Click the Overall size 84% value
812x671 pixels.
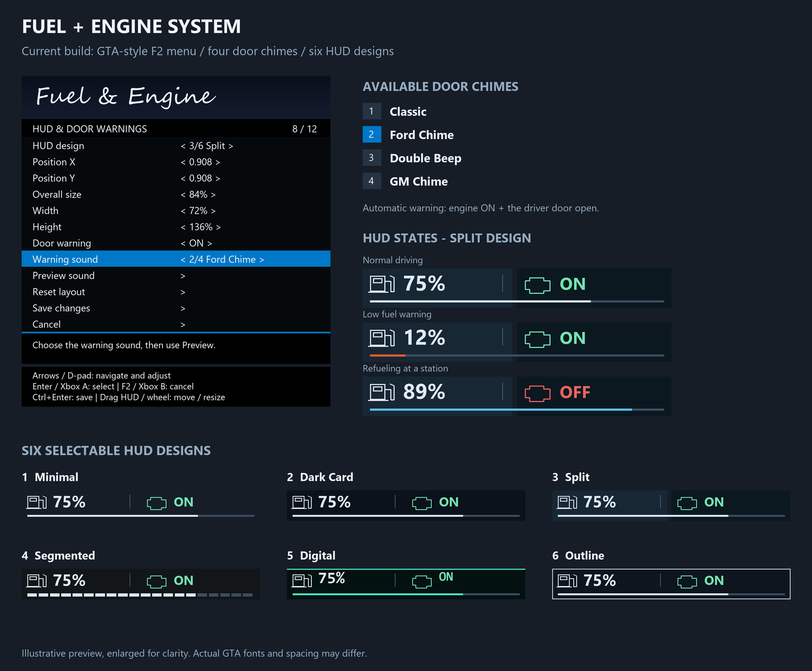198,194
